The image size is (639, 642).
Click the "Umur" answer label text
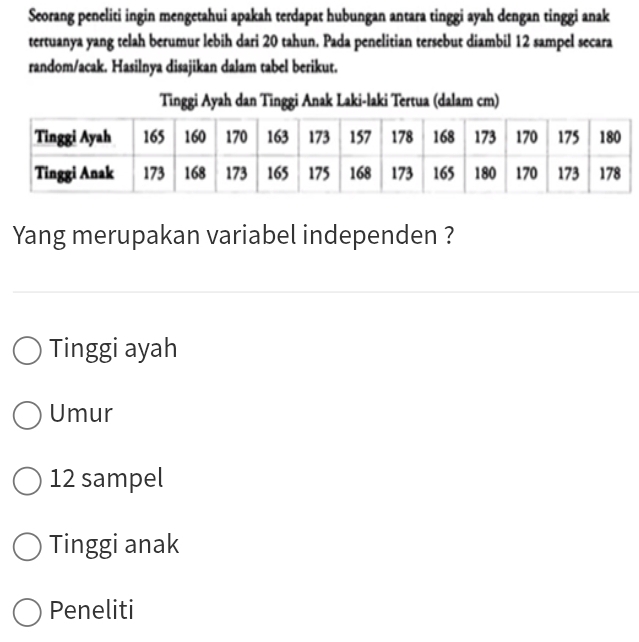[x=81, y=414]
